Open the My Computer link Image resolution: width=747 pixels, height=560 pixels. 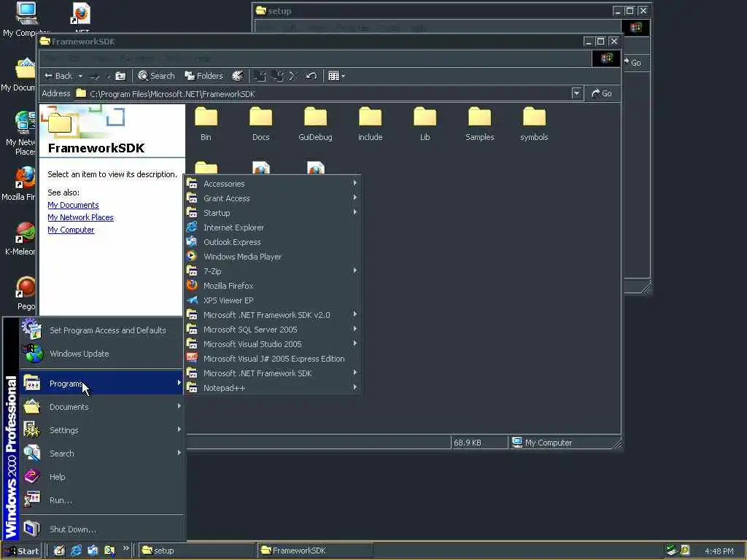pos(71,230)
